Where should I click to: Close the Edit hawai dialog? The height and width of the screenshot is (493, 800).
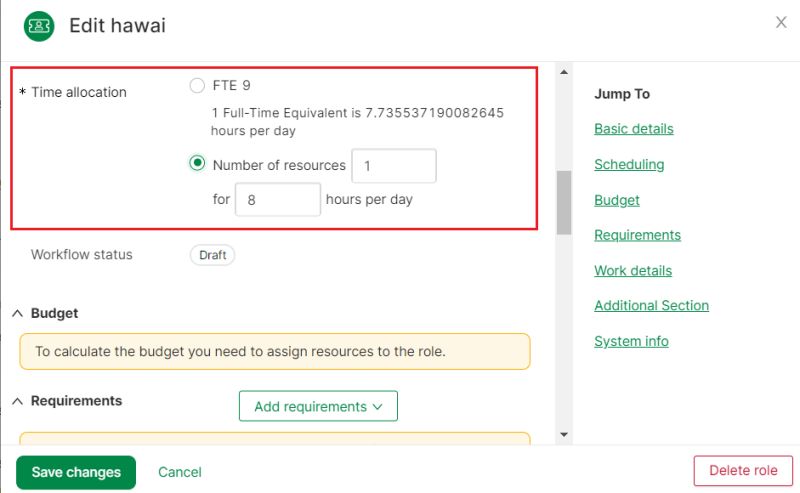click(781, 22)
